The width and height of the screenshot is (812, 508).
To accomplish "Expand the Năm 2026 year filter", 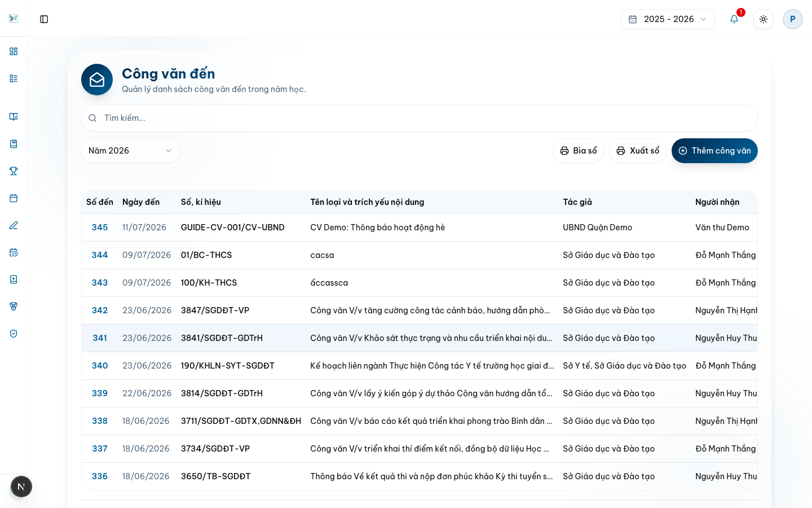I will click(x=131, y=151).
